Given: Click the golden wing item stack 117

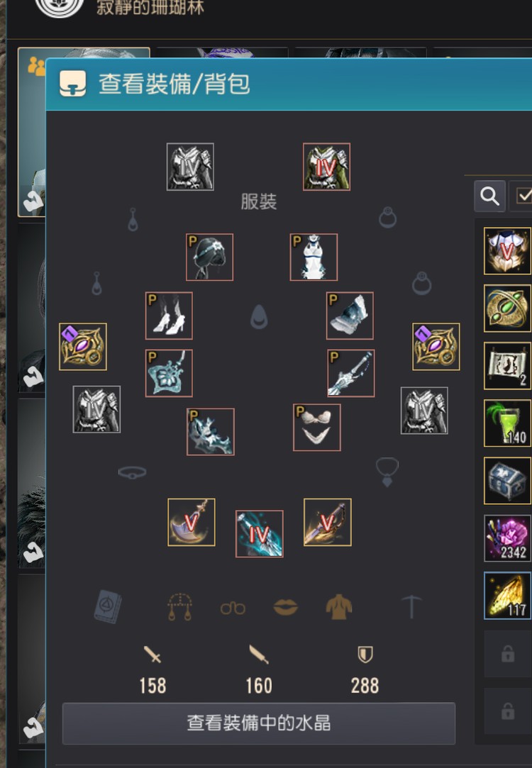Looking at the screenshot, I should pos(507,596).
